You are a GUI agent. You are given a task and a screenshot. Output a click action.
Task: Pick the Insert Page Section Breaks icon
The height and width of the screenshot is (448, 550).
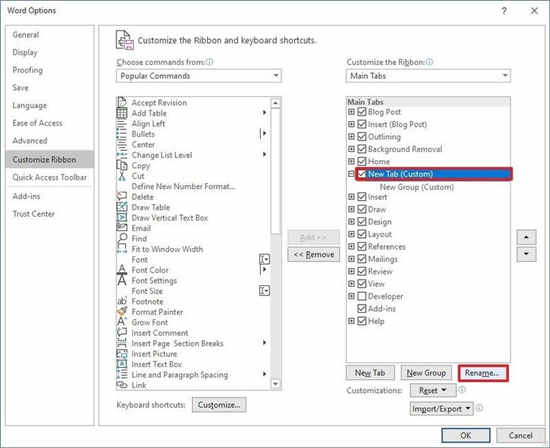pyautogui.click(x=122, y=343)
